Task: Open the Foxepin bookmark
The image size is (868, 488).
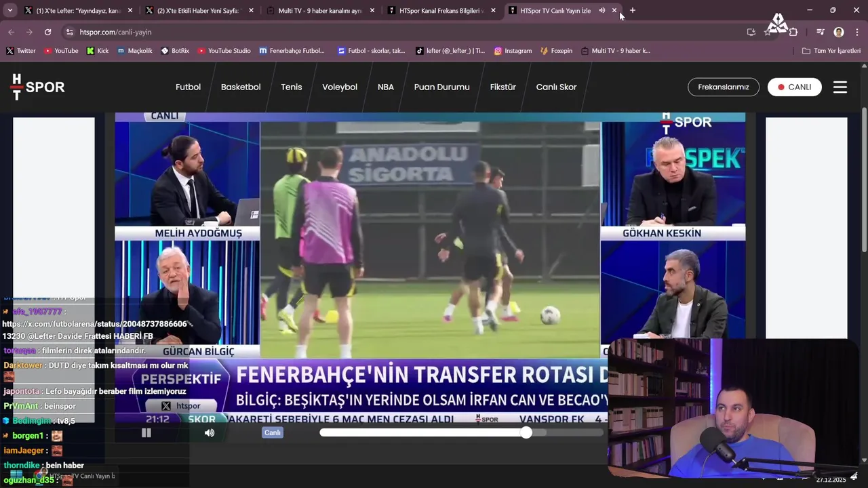Action: (556, 51)
